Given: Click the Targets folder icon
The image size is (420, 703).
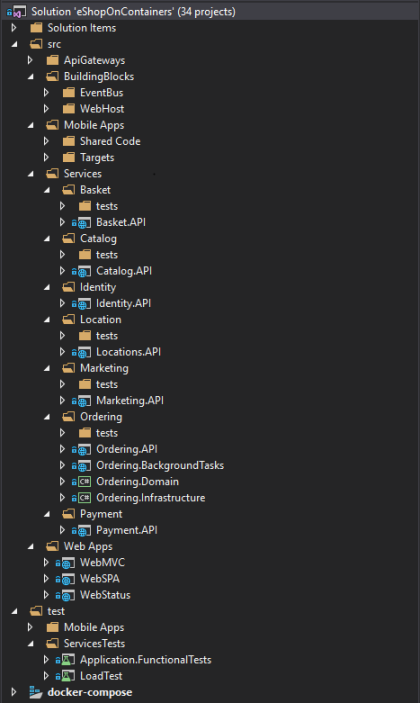Looking at the screenshot, I should click(69, 157).
